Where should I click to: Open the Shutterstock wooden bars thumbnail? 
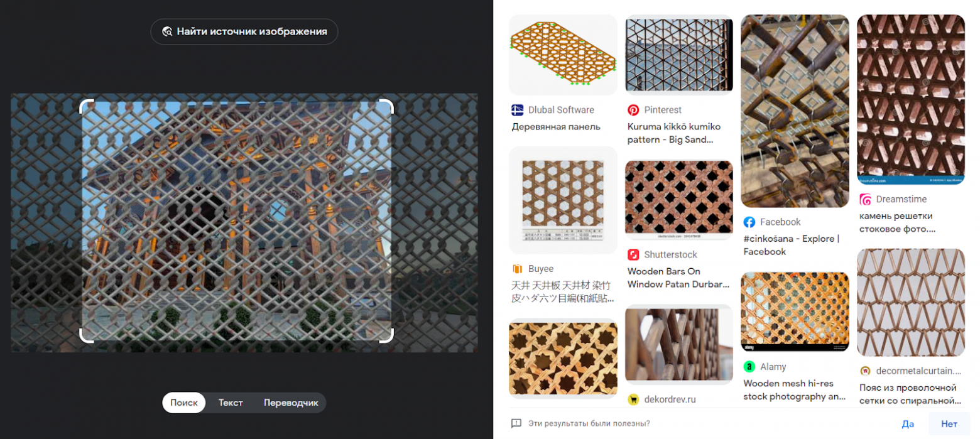[679, 200]
